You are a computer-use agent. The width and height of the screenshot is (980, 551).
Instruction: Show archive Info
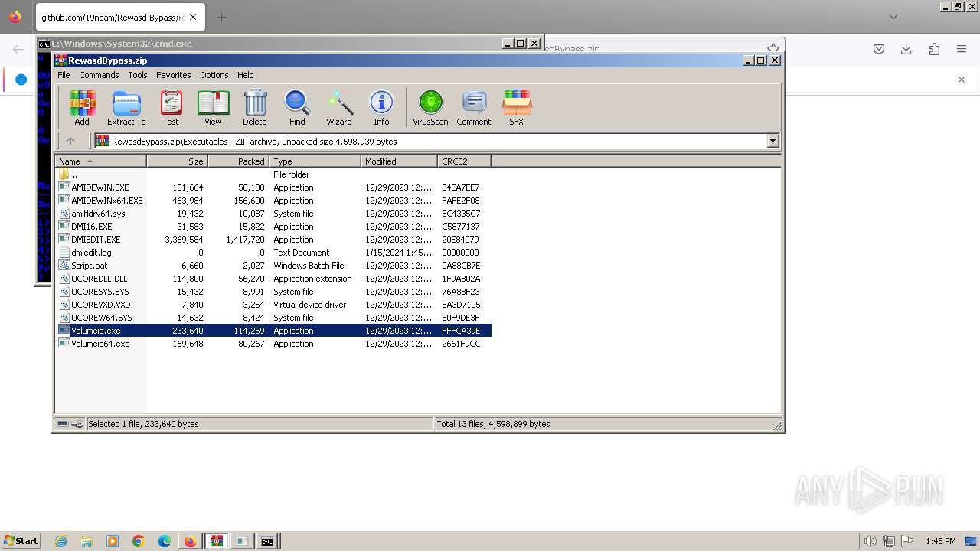tap(381, 108)
